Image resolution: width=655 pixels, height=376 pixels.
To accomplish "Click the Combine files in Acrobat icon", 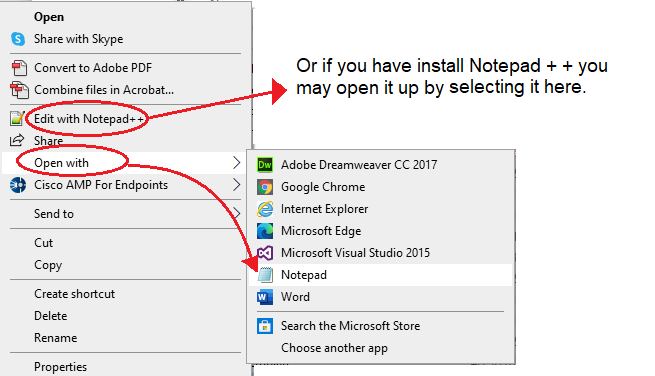I will tap(19, 90).
